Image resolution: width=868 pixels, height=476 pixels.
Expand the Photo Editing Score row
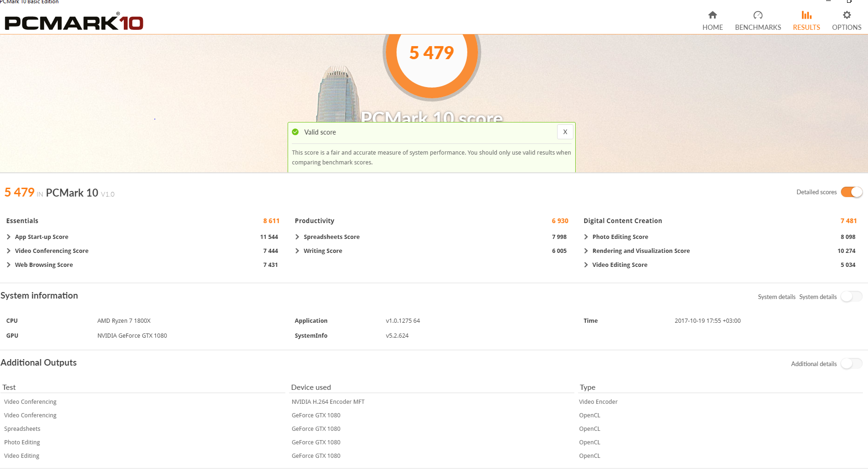coord(586,237)
